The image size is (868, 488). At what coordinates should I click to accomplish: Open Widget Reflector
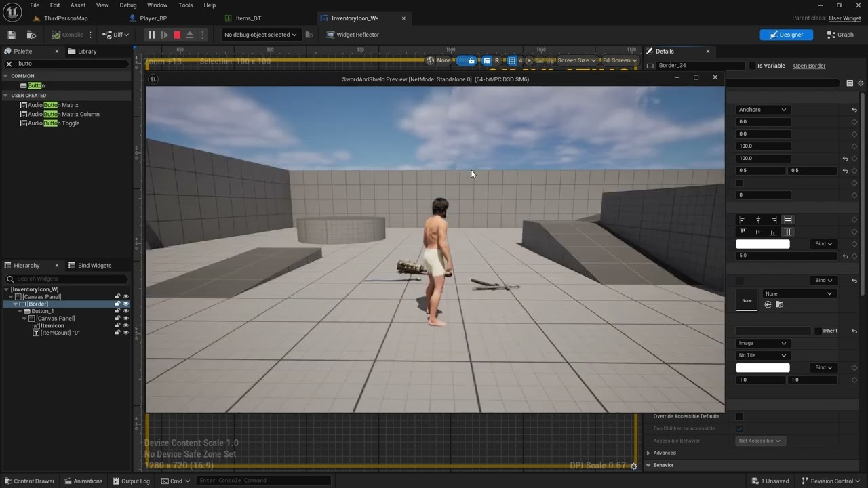[353, 35]
